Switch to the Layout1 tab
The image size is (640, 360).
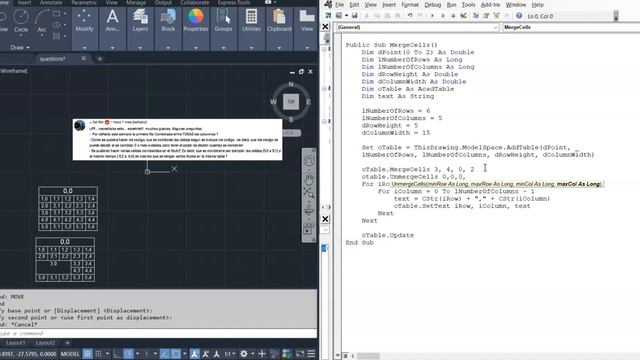click(16, 343)
